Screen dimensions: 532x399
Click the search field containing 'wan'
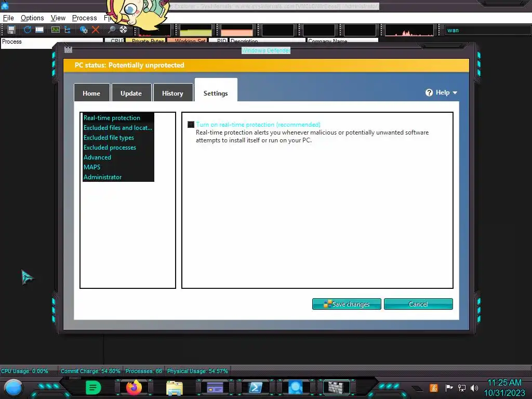tap(488, 30)
